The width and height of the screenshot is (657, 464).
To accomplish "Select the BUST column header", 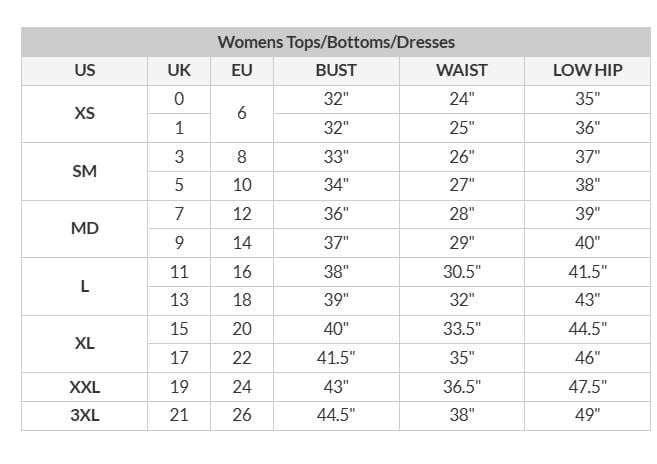I will point(336,70).
